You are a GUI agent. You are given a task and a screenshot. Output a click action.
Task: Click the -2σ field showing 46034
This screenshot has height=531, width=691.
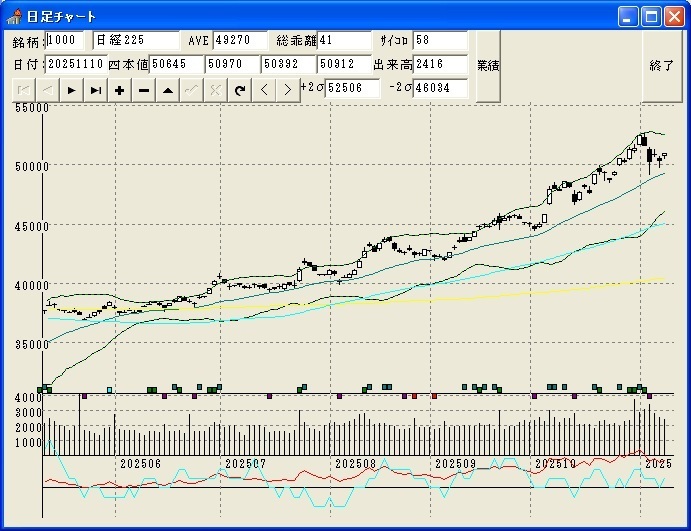(x=440, y=88)
